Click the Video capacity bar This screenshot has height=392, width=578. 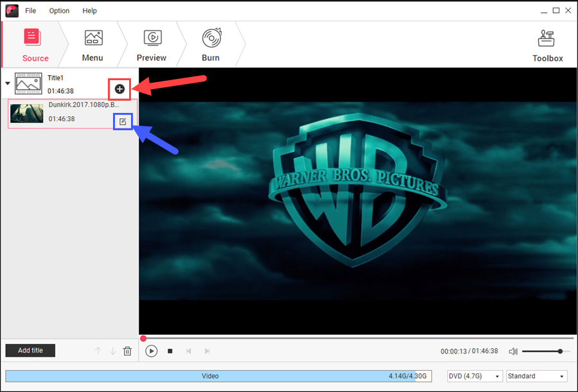pos(218,376)
